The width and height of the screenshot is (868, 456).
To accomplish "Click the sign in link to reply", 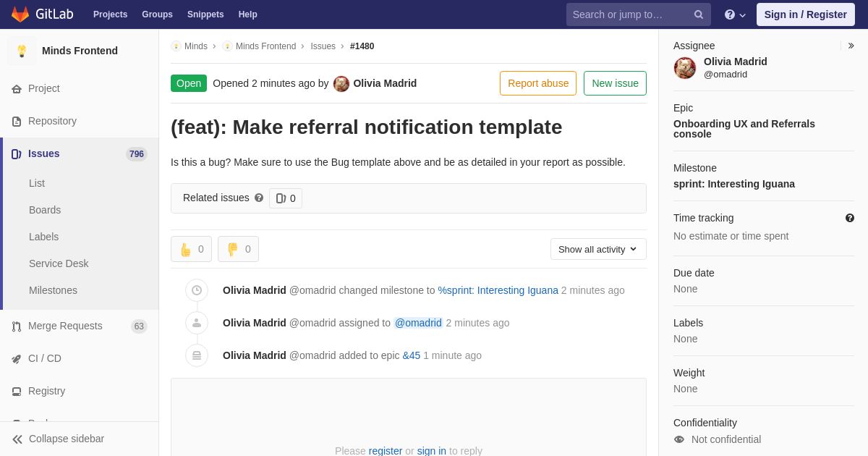I will click(432, 450).
